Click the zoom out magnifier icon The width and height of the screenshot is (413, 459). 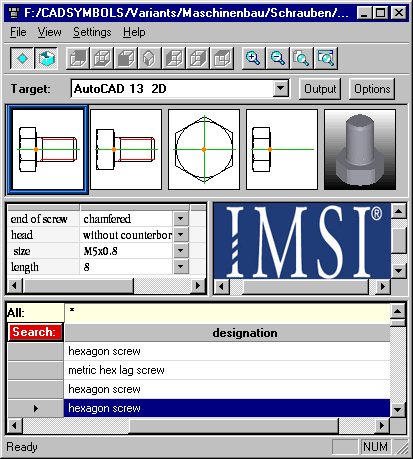pyautogui.click(x=277, y=59)
